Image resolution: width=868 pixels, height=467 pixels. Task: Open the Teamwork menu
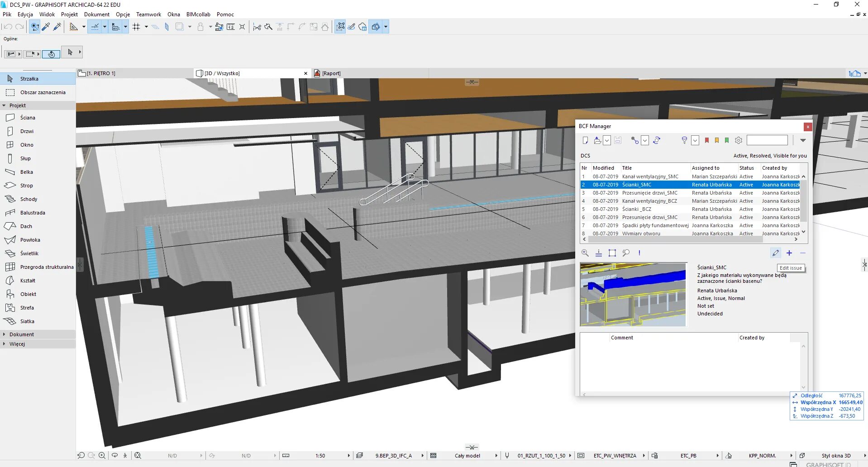pos(148,14)
